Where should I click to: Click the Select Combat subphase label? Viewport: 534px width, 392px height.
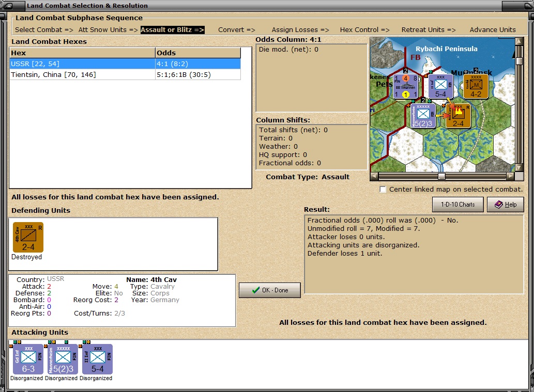44,29
